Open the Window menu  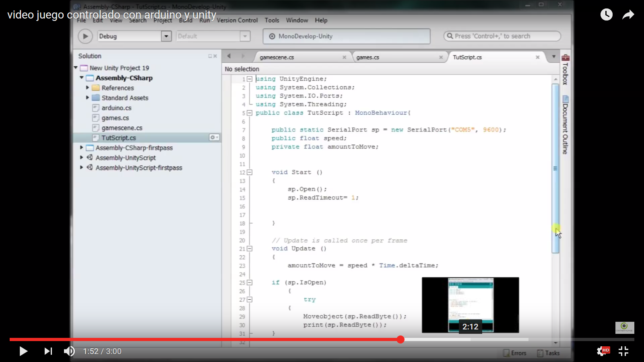point(297,20)
